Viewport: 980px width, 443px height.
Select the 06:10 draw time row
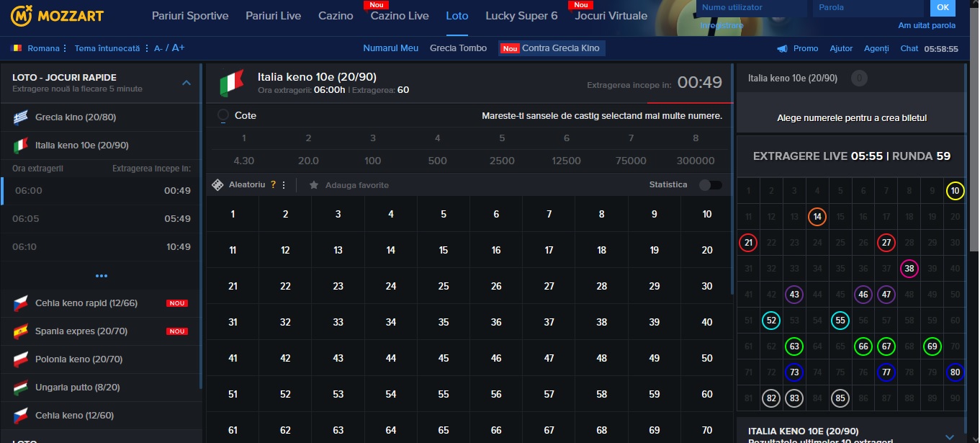tap(102, 247)
